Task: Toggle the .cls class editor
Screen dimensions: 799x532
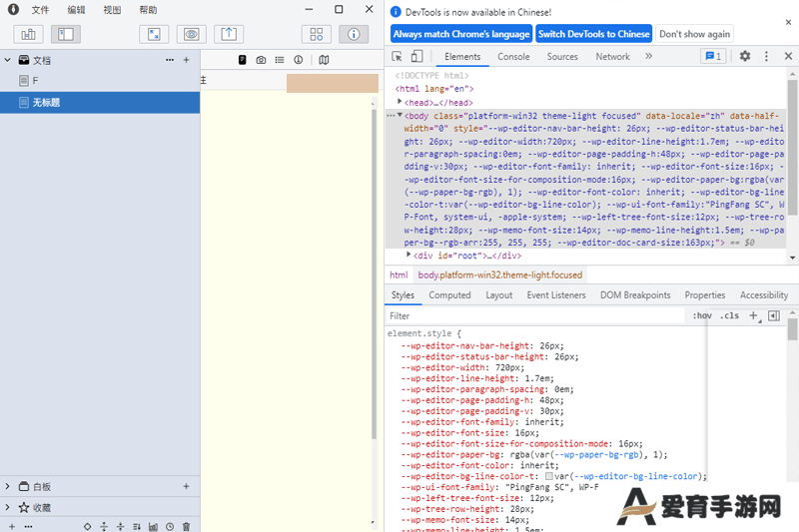Action: pos(731,315)
